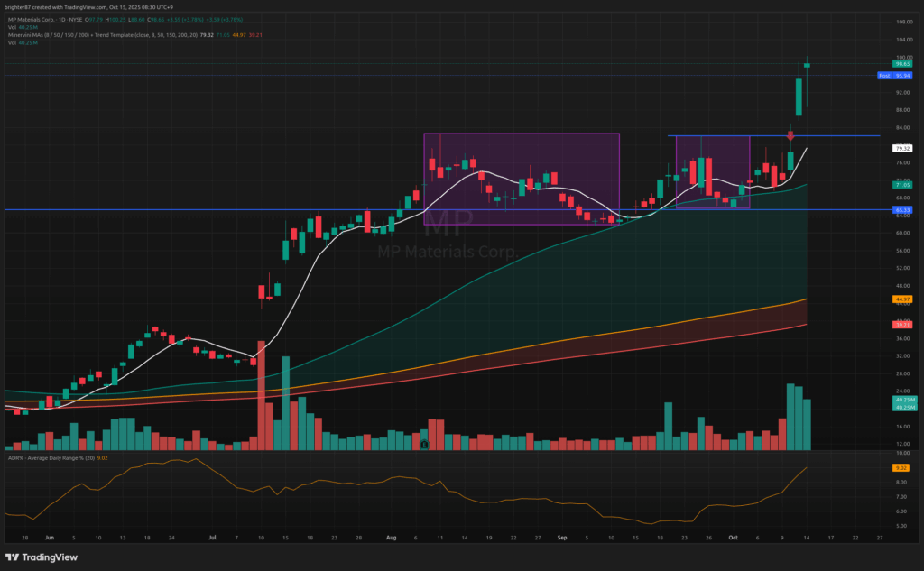Click the earnings marker icon on the volume bars
Viewport: 924px width, 571px height.
click(x=423, y=443)
